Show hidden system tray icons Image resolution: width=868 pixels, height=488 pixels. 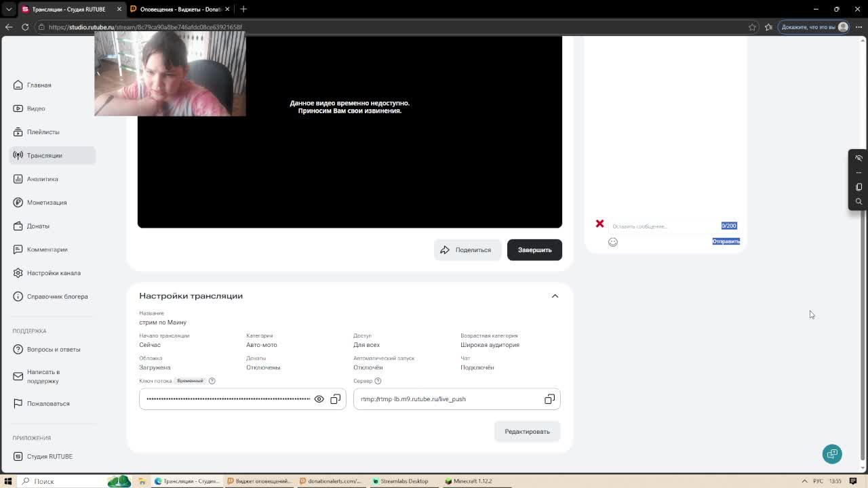pos(805,481)
